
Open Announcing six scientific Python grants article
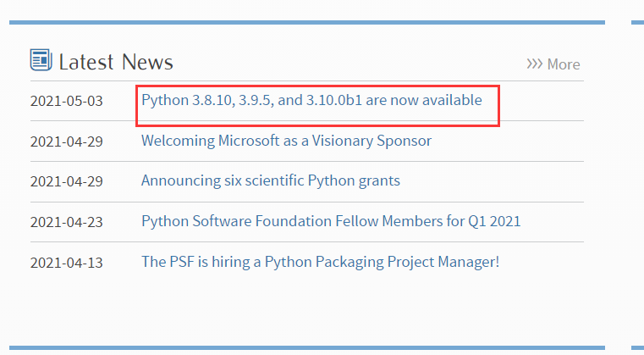[x=270, y=181]
